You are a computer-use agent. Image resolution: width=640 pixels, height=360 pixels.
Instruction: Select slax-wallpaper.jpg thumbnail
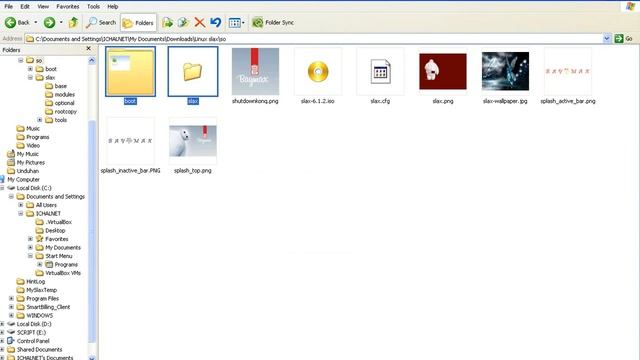[x=505, y=71]
